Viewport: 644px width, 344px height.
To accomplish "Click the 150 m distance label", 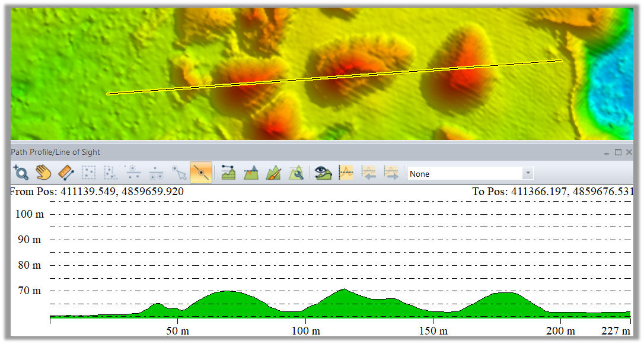I will [x=433, y=331].
